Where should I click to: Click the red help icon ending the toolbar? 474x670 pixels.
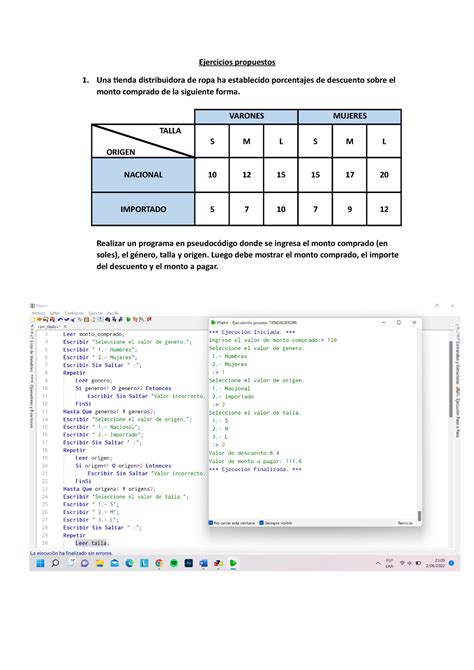pos(149,320)
